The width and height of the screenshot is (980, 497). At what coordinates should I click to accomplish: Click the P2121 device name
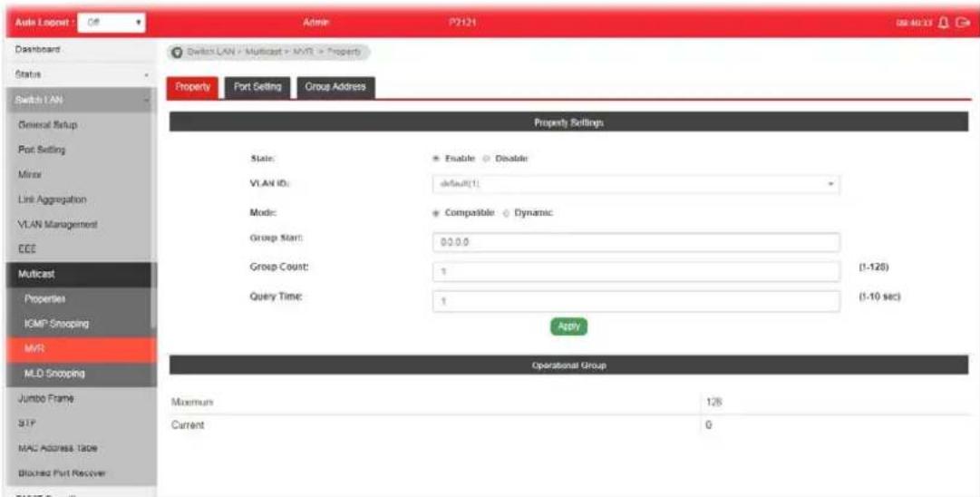pos(462,23)
